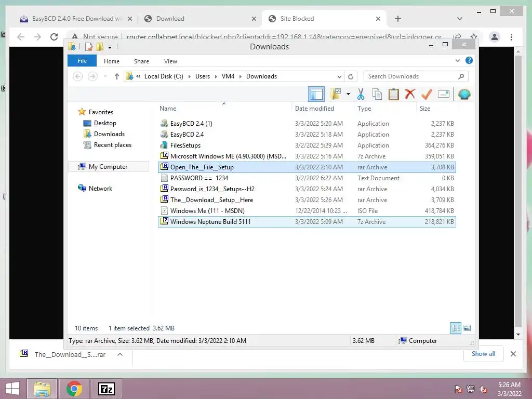Viewport: 532px width, 399px height.
Task: Click the Copy pages icon
Action: tap(377, 94)
